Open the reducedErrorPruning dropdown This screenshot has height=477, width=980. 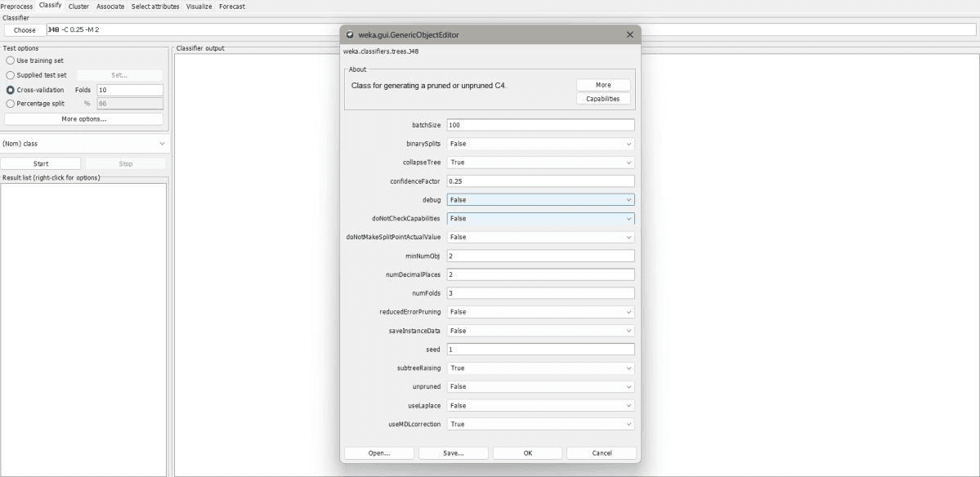[540, 311]
